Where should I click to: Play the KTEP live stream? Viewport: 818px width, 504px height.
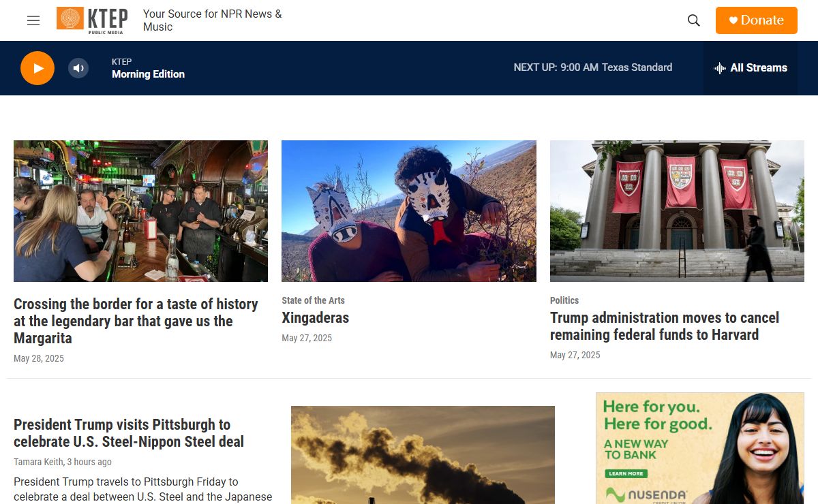(x=37, y=68)
